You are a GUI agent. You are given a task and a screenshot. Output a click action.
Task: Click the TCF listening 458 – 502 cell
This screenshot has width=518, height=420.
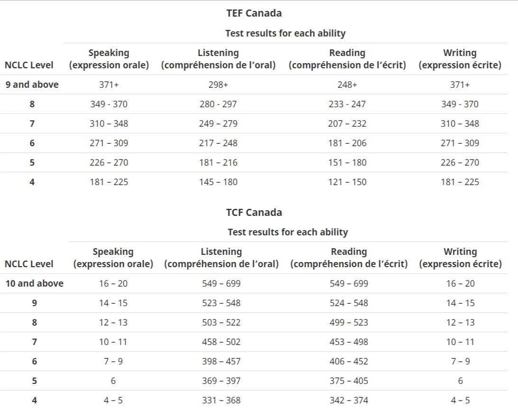[x=222, y=342]
